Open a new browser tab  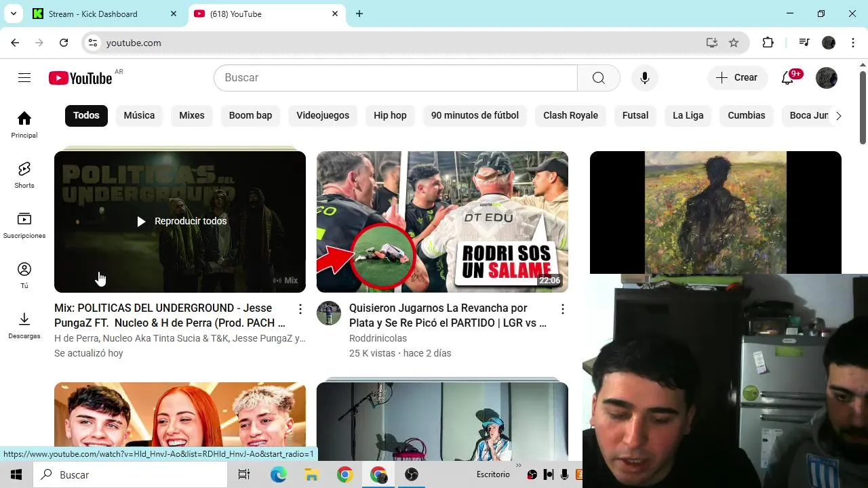[x=359, y=14]
